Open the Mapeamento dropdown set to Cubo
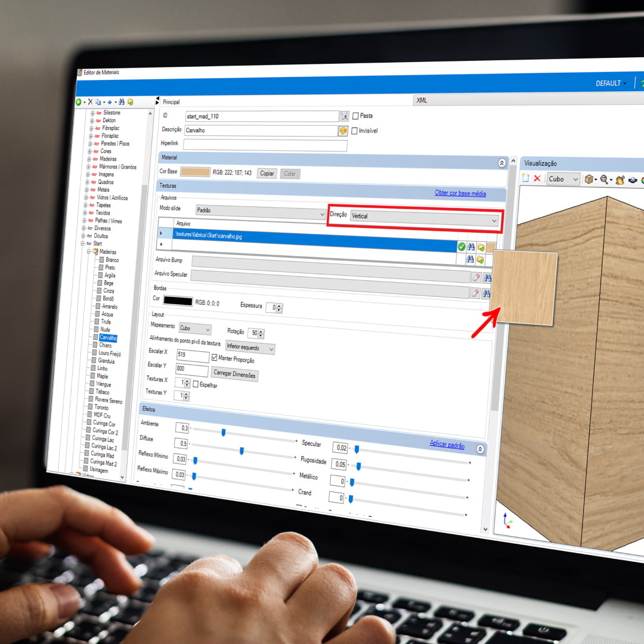The width and height of the screenshot is (644, 644). [x=196, y=329]
